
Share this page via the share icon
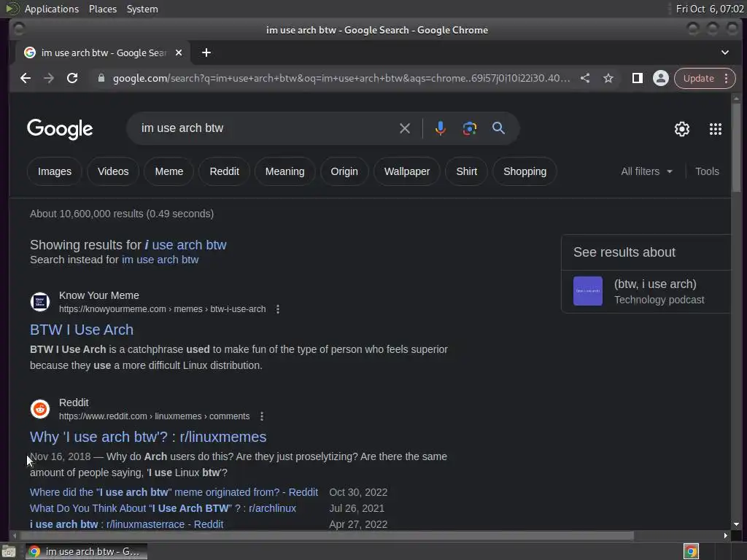585,78
